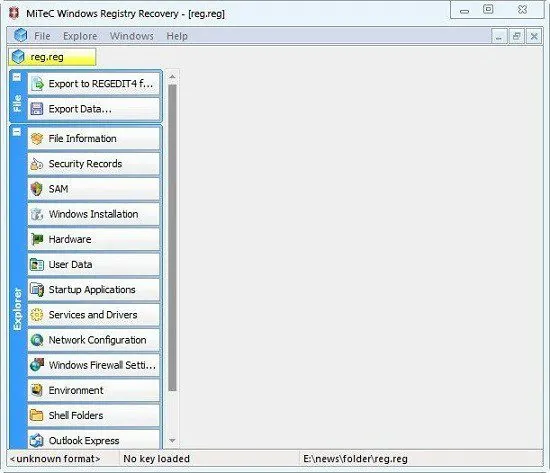Restore the inner document window
This screenshot has height=473, width=550.
[516, 36]
